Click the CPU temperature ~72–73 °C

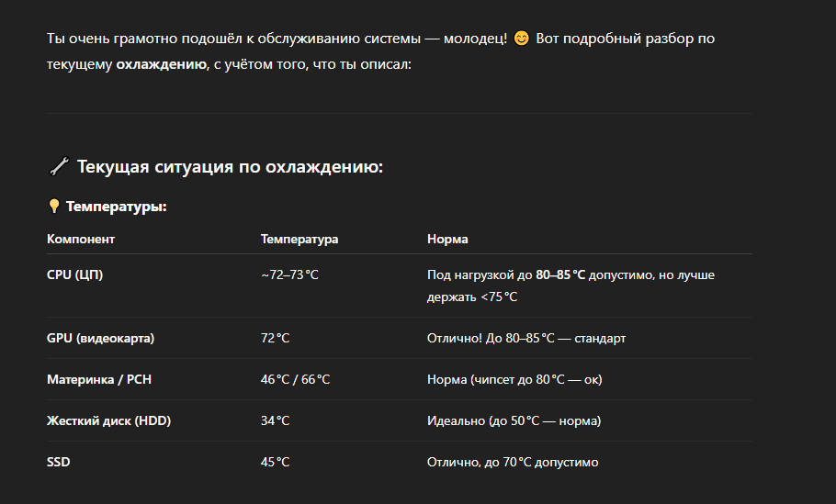[x=289, y=274]
